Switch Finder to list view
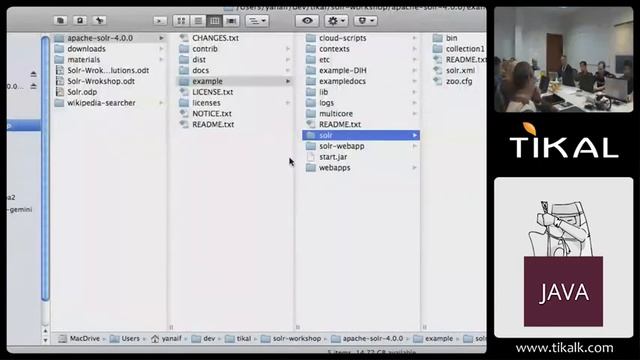 [198, 20]
